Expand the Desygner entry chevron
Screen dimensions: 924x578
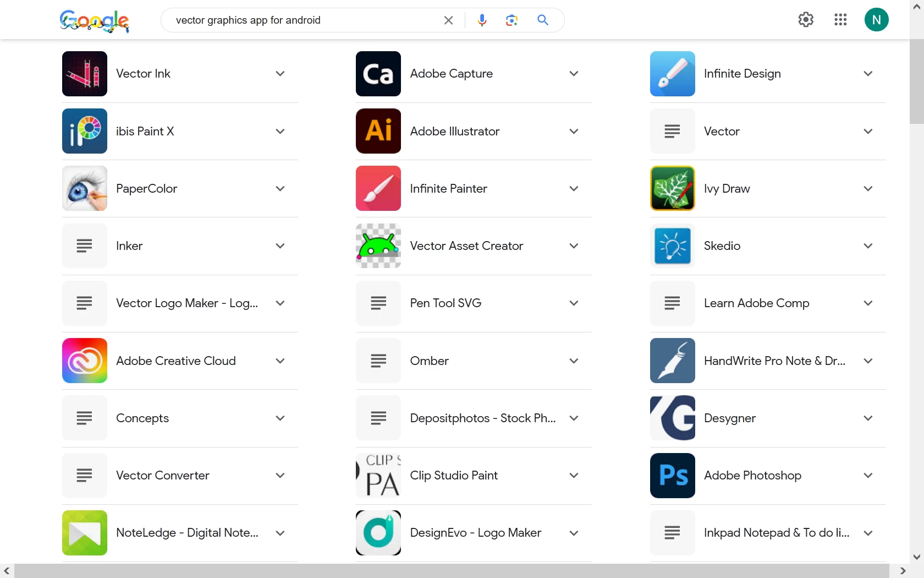pos(868,418)
